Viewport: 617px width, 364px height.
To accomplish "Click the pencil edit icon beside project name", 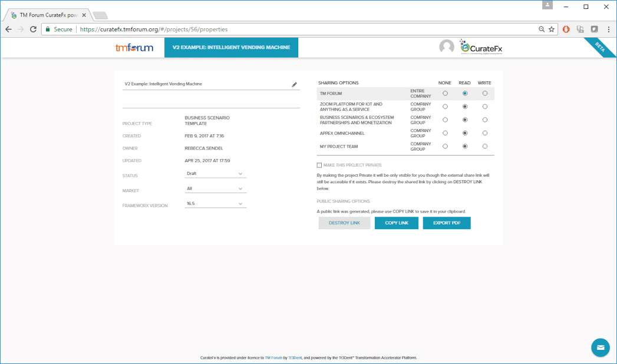I will click(x=294, y=84).
